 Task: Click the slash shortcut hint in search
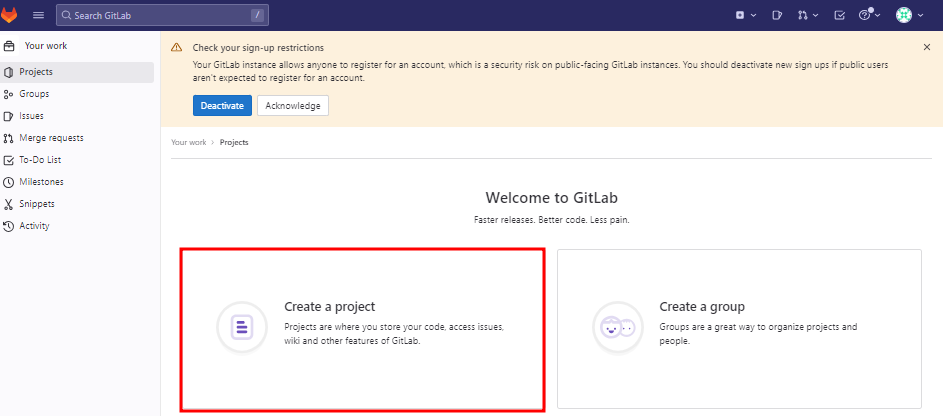[x=258, y=16]
